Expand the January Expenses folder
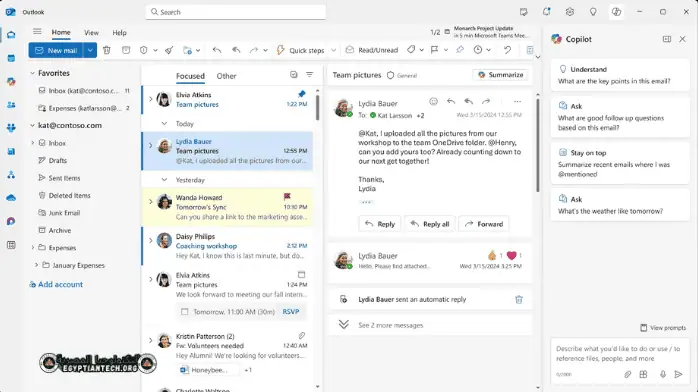This screenshot has height=392, width=698. click(36, 265)
